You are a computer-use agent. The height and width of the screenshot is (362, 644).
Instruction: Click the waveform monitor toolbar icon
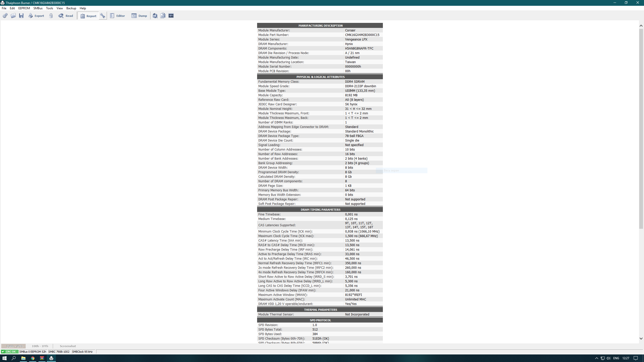(171, 16)
